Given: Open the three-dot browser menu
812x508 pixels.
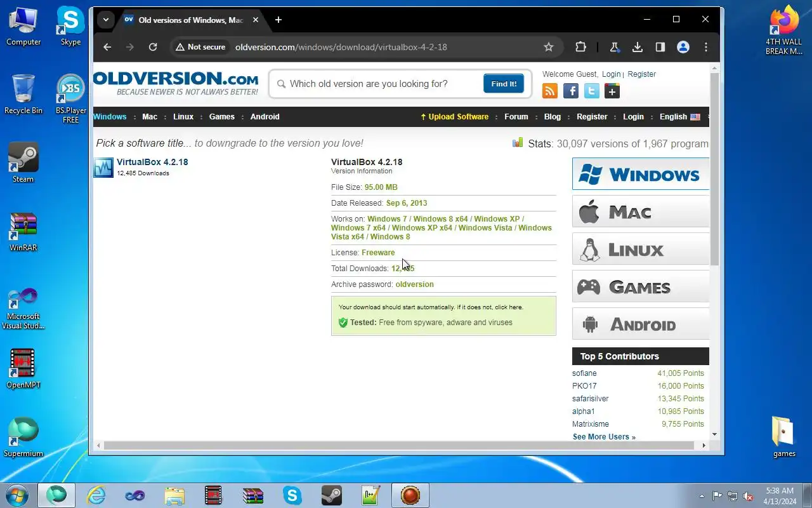Looking at the screenshot, I should 706,47.
